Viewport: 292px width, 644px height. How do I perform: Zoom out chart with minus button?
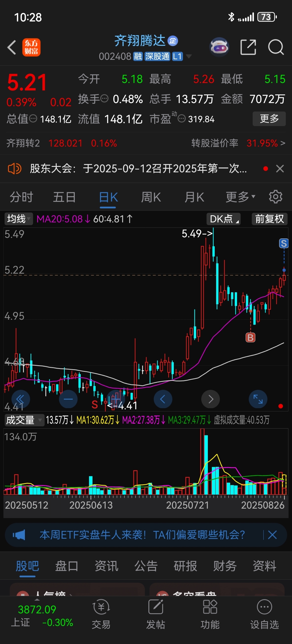click(x=68, y=399)
